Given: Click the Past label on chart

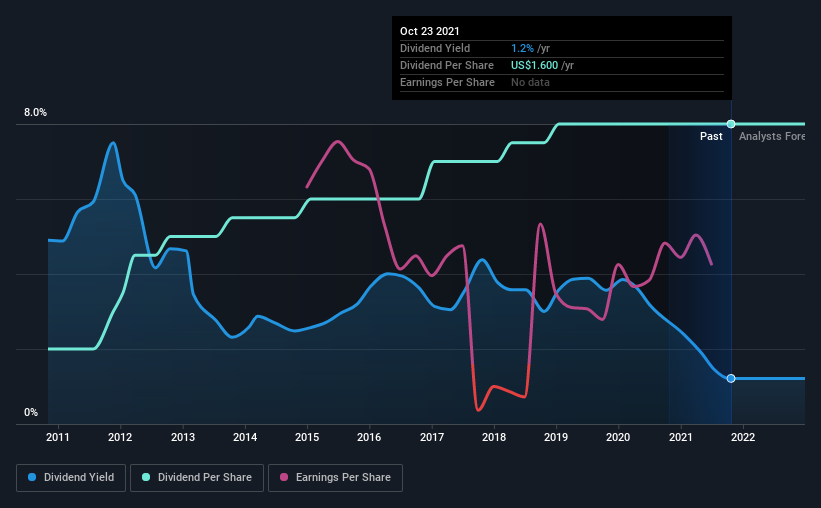Looking at the screenshot, I should pyautogui.click(x=711, y=136).
